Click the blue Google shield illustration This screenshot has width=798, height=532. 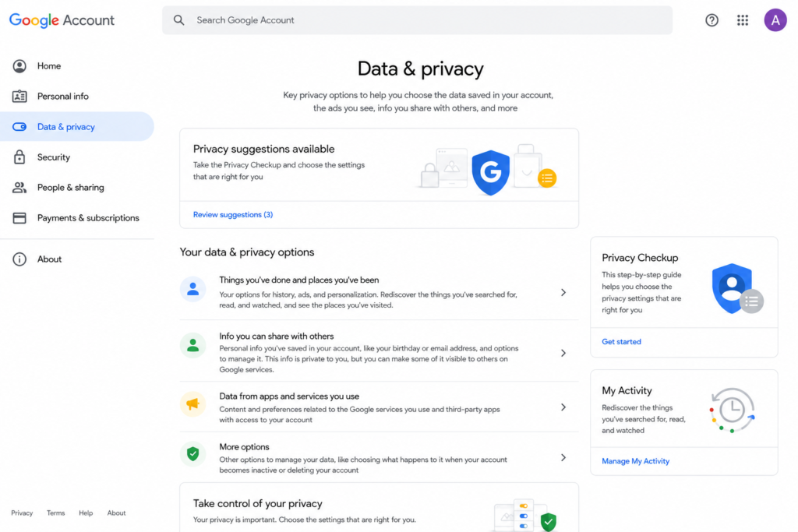point(491,173)
